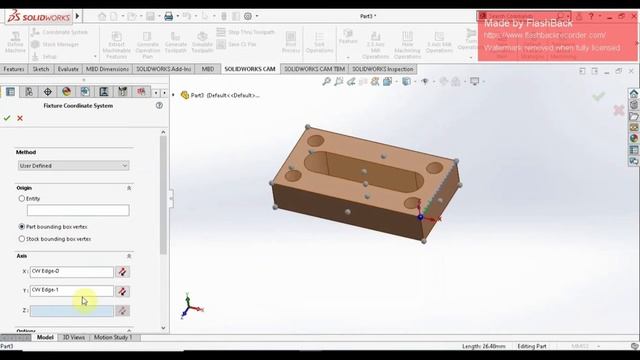Switch to the MBD Dimensions tab
The image size is (640, 360).
coord(107,69)
